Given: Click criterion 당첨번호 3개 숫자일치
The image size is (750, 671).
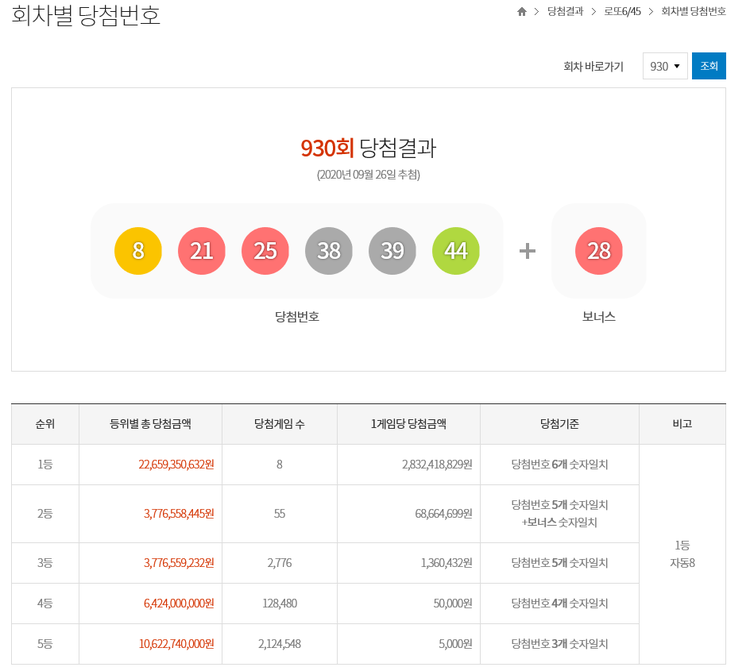Looking at the screenshot, I should [560, 644].
